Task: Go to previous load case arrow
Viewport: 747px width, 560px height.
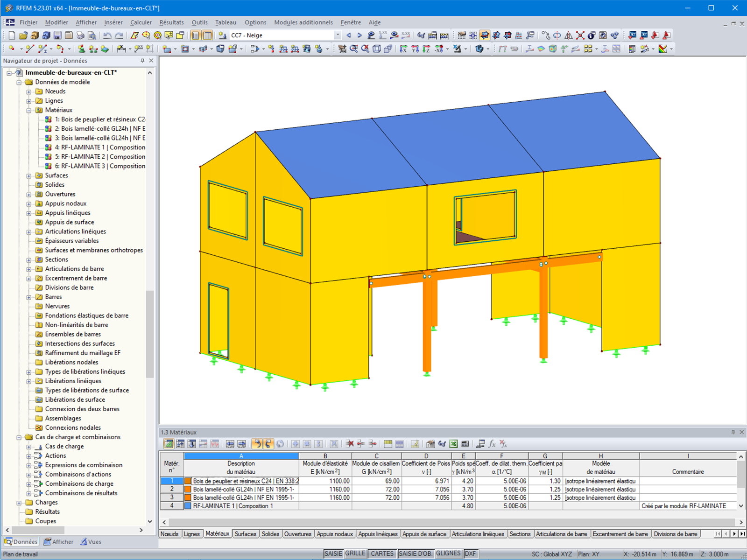Action: 348,35
